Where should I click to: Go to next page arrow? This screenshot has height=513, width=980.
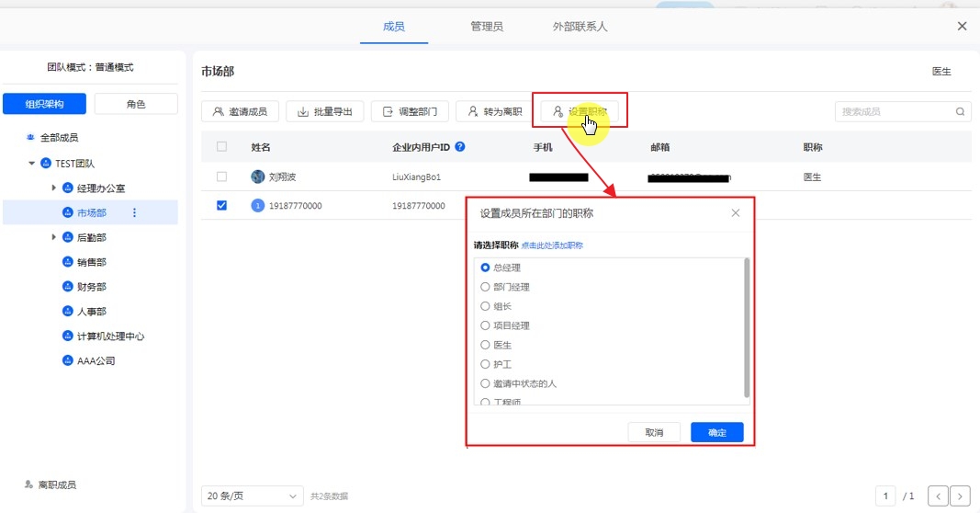pyautogui.click(x=960, y=496)
